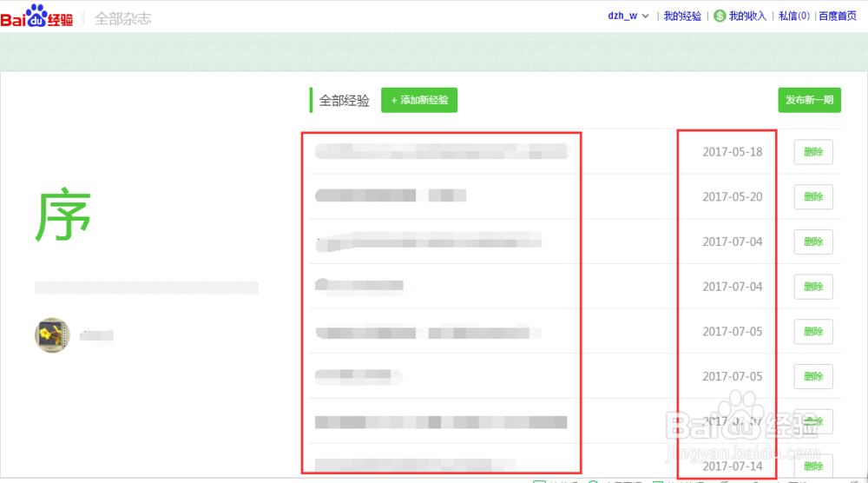The width and height of the screenshot is (868, 483).
Task: Click the 发布新一期 button
Action: pyautogui.click(x=809, y=100)
